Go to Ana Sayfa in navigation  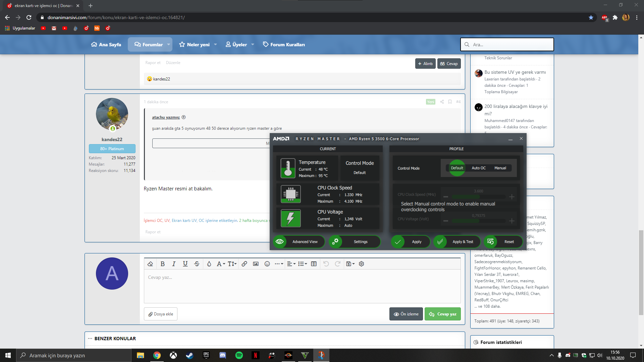coord(106,45)
